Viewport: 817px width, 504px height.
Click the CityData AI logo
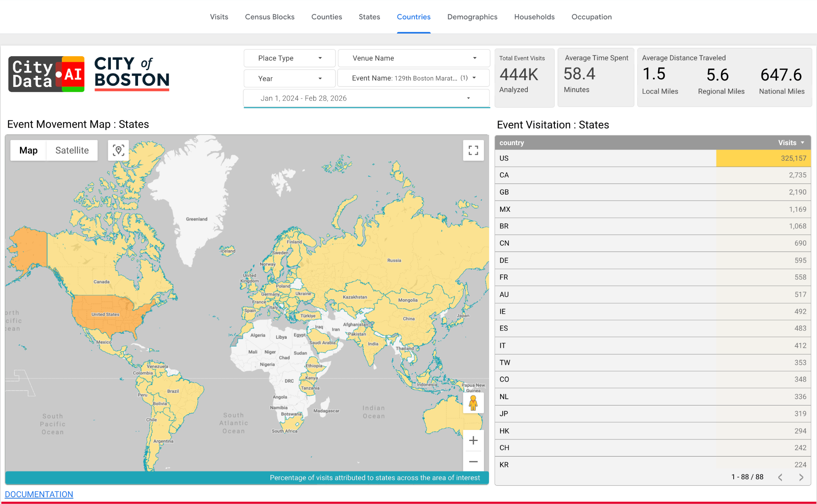tap(46, 74)
